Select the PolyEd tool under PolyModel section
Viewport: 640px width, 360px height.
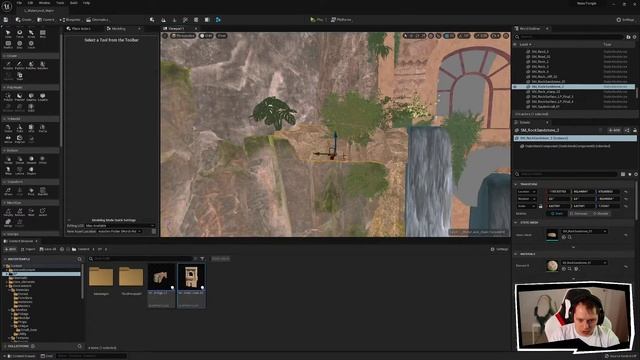(8, 97)
